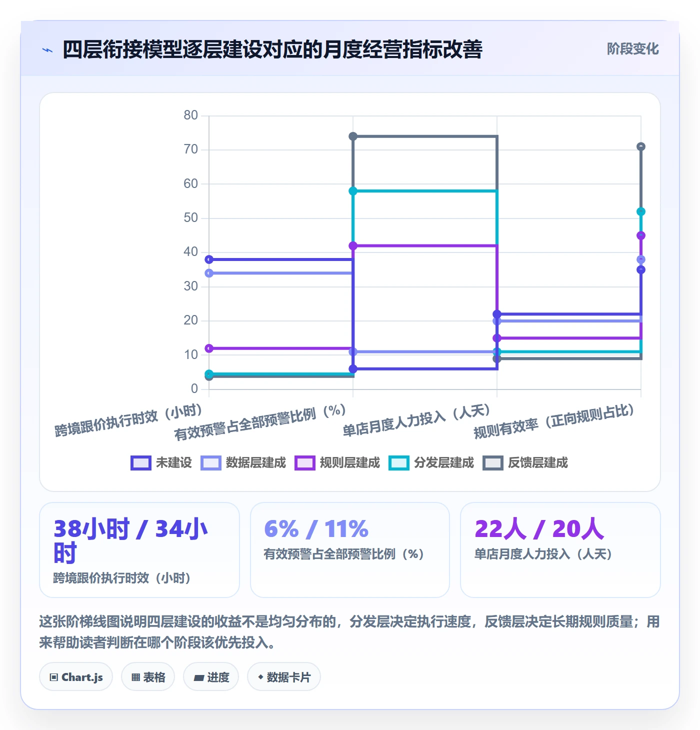Image resolution: width=700 pixels, height=730 pixels.
Task: Click the Chart.js tag chip
Action: (x=76, y=677)
